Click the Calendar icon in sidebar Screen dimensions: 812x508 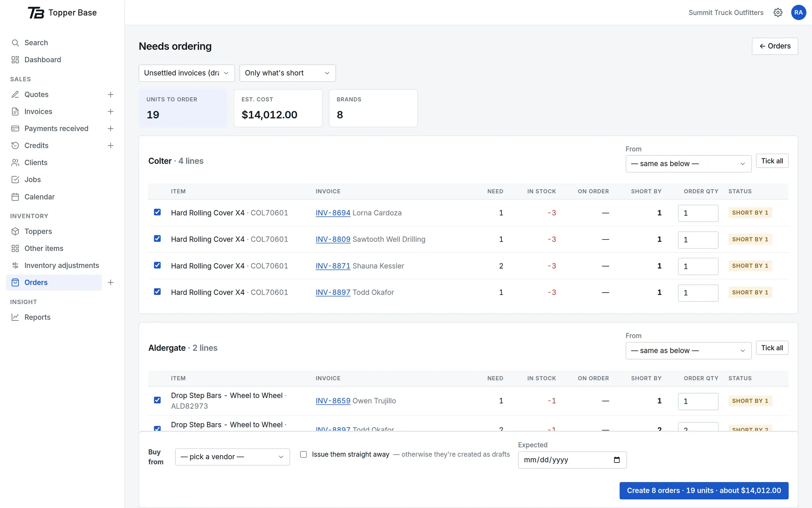[x=15, y=197]
